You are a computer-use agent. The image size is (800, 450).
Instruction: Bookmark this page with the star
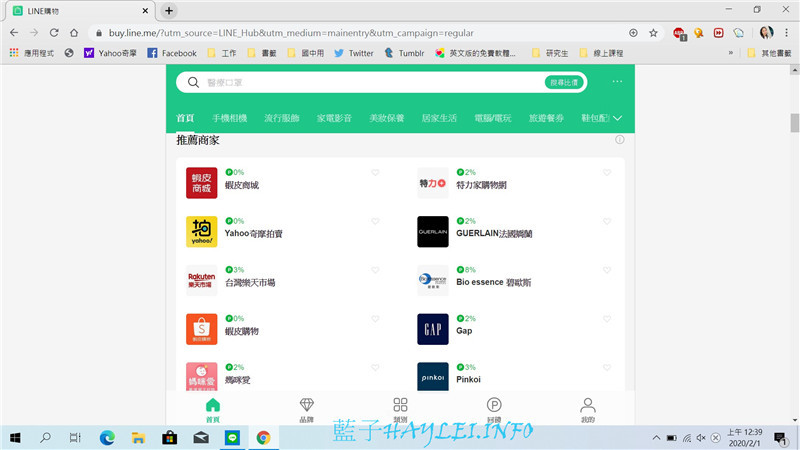click(x=653, y=33)
